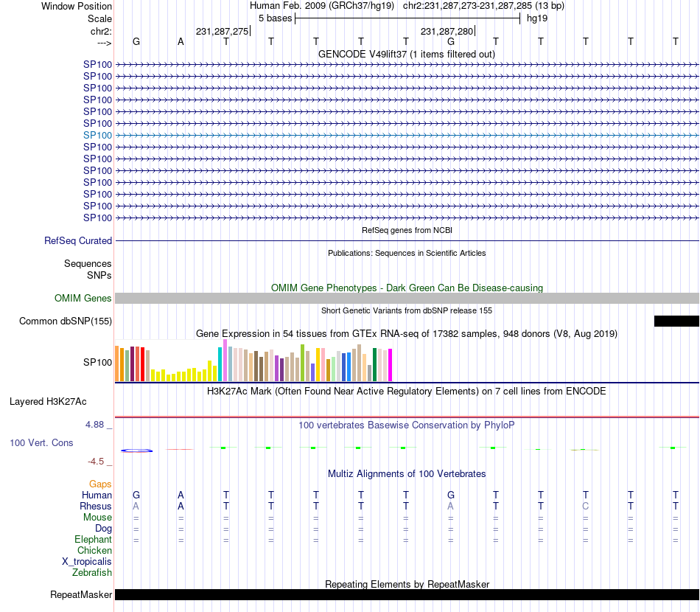Click the tallest violet bar in GTEx chart
Image resolution: width=700 pixels, height=612 pixels.
(225, 360)
